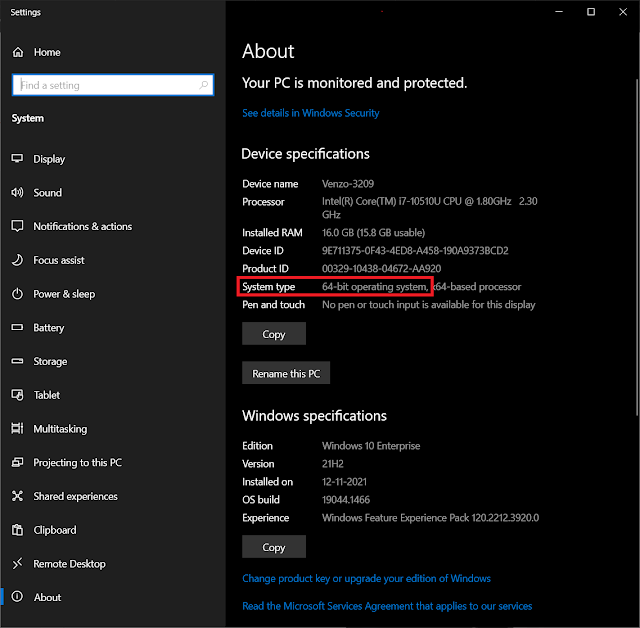
Task: Click the Home house icon
Action: pos(18,52)
